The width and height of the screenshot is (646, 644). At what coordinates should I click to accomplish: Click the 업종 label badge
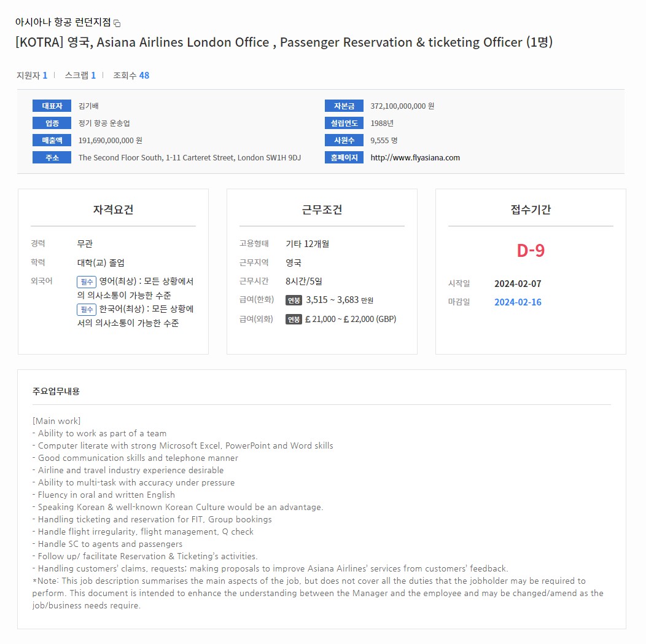coord(52,124)
